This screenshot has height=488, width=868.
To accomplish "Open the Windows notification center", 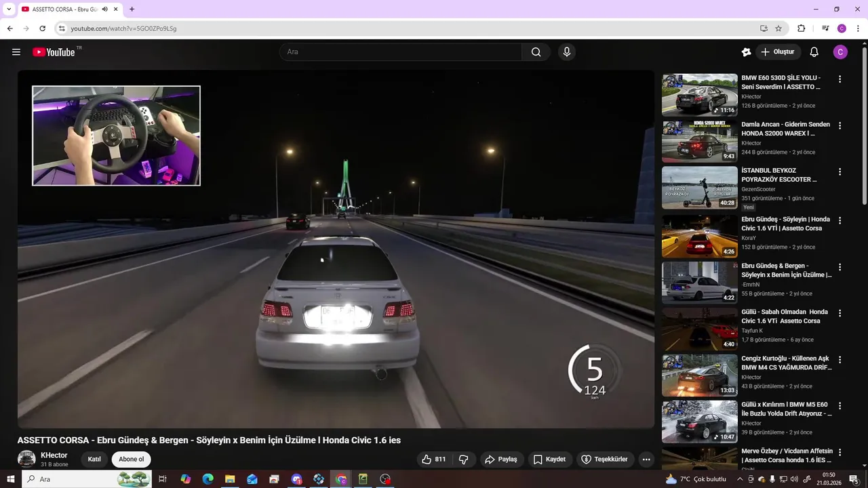I will click(x=854, y=479).
